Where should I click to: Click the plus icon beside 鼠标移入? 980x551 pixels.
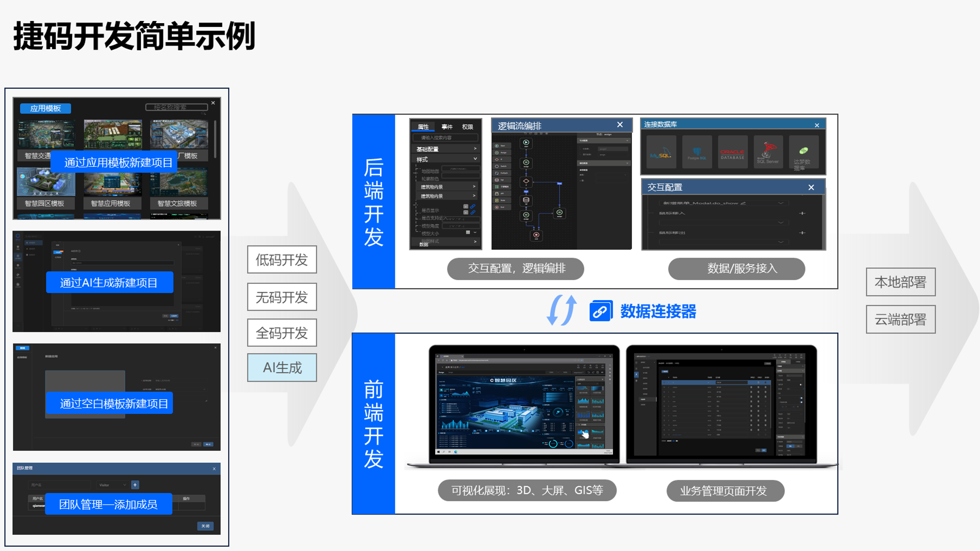tap(802, 213)
